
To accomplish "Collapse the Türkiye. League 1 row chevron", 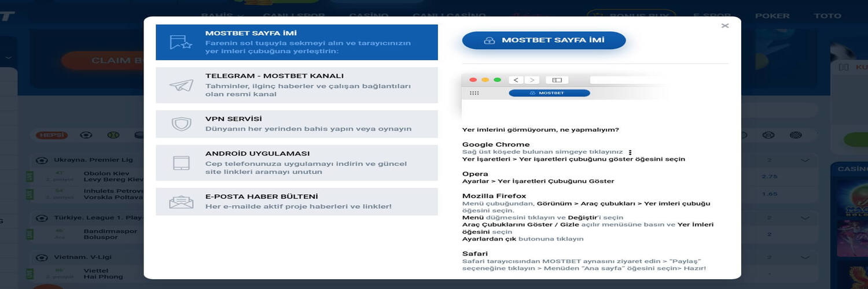I will tap(805, 218).
